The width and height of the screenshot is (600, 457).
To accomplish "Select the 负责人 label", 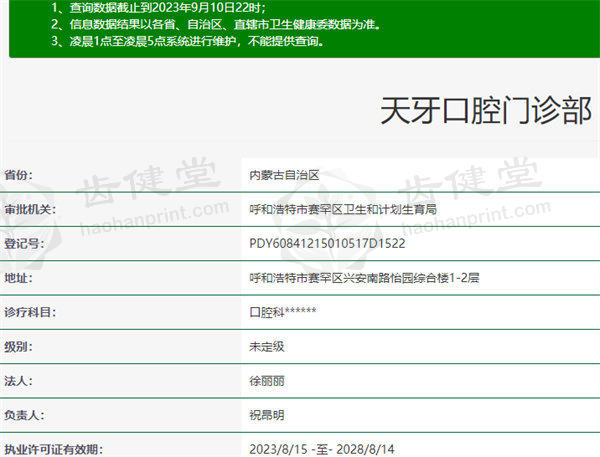I will (x=24, y=415).
